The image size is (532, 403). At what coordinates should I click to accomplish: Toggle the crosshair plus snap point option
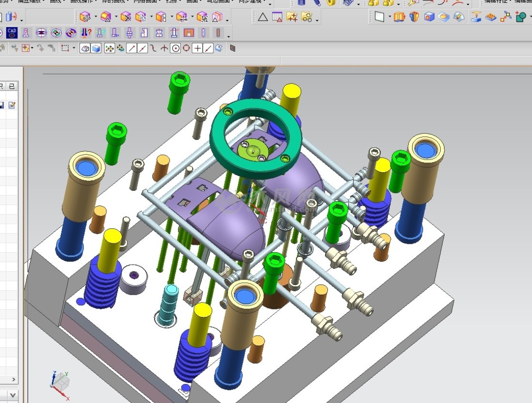click(197, 48)
